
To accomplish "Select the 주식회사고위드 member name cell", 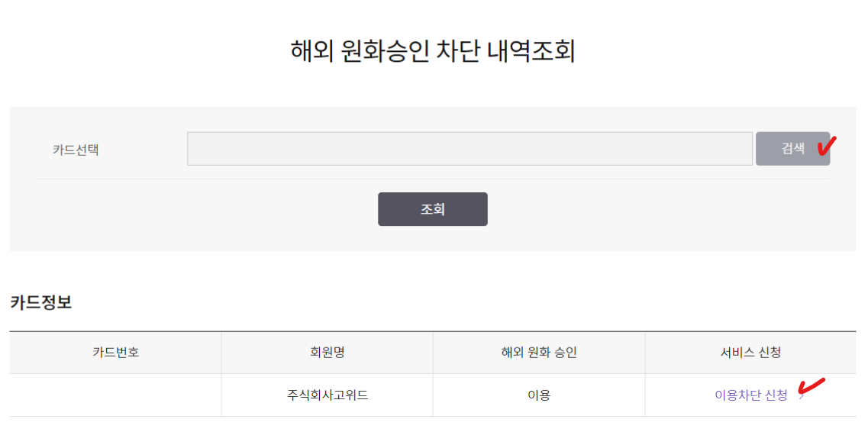I will coord(327,395).
